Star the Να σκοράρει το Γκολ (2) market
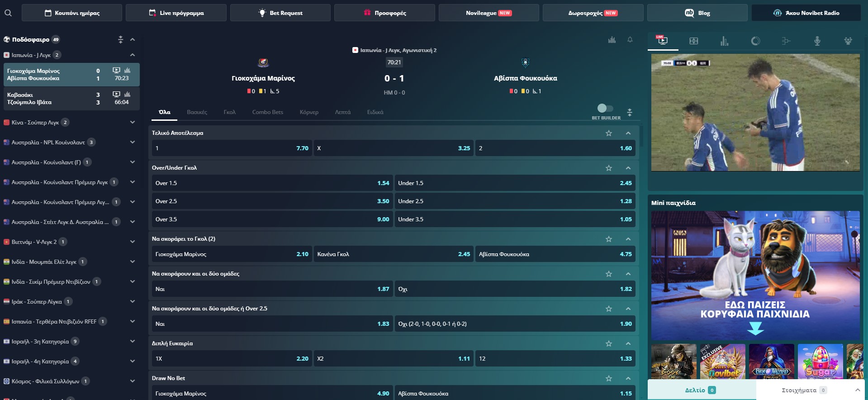Screen dimensions: 868x400 pyautogui.click(x=609, y=239)
